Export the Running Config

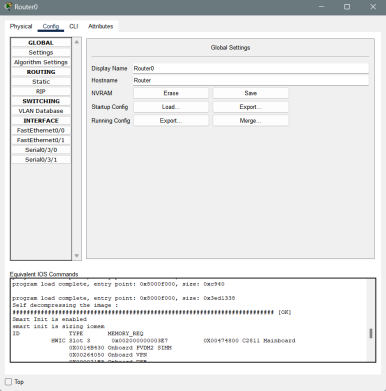pyautogui.click(x=171, y=120)
